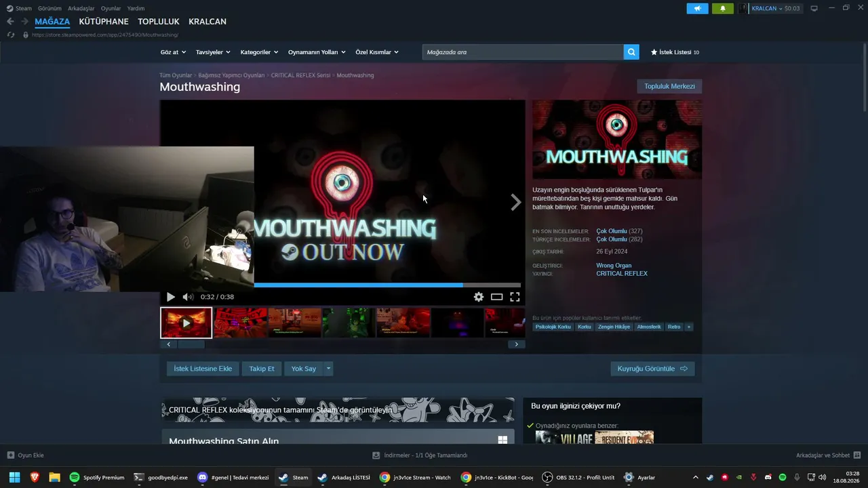Open Spotify Premium from taskbar
The height and width of the screenshot is (488, 868).
coord(98,477)
